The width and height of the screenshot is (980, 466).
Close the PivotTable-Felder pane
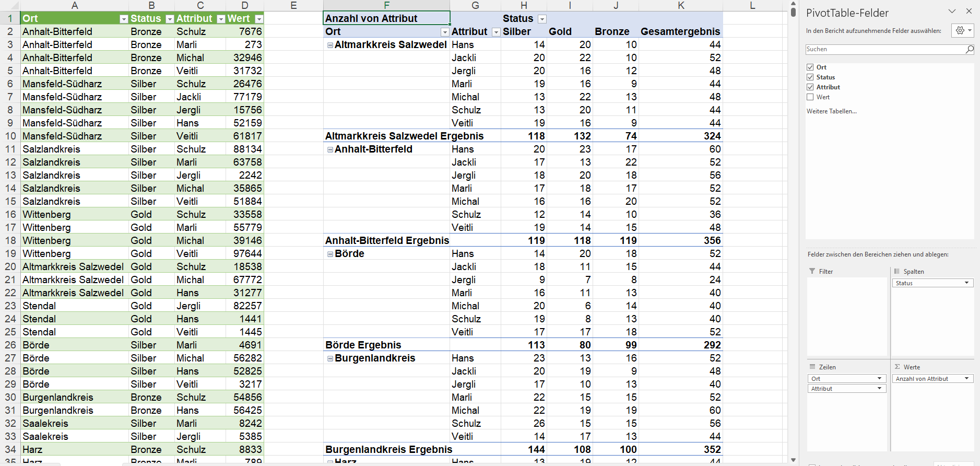tap(969, 11)
